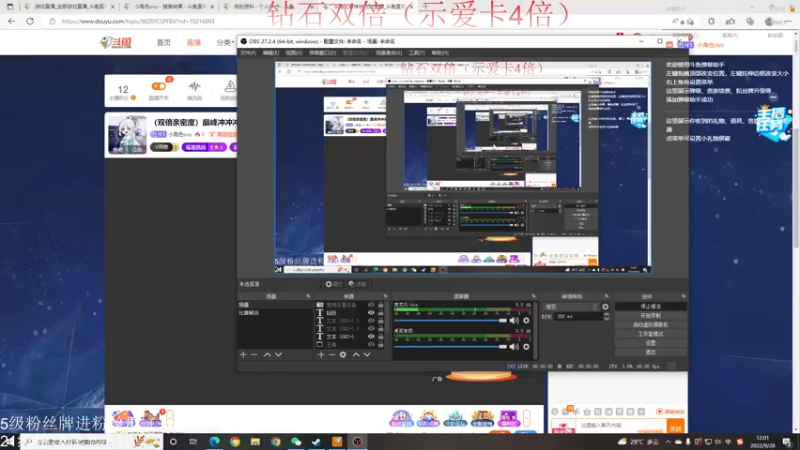The height and width of the screenshot is (450, 800).
Task: Open the 视图(V) menu in OBS
Action: (x=294, y=53)
